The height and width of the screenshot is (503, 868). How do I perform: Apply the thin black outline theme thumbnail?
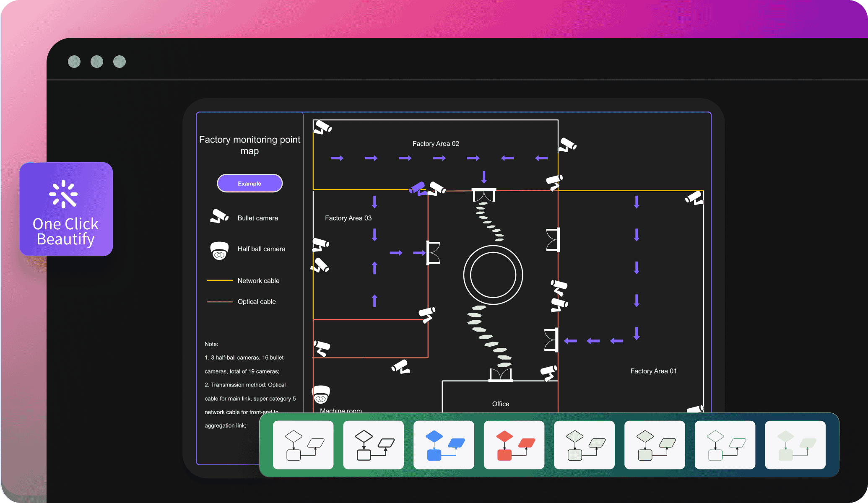[x=303, y=445]
